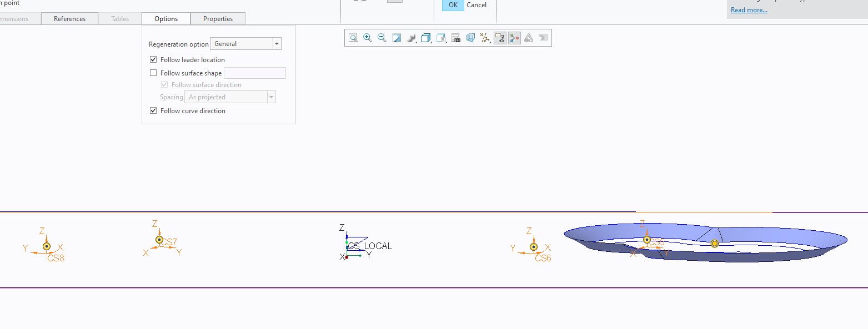
Task: Uncheck Follow leader location
Action: [x=153, y=59]
